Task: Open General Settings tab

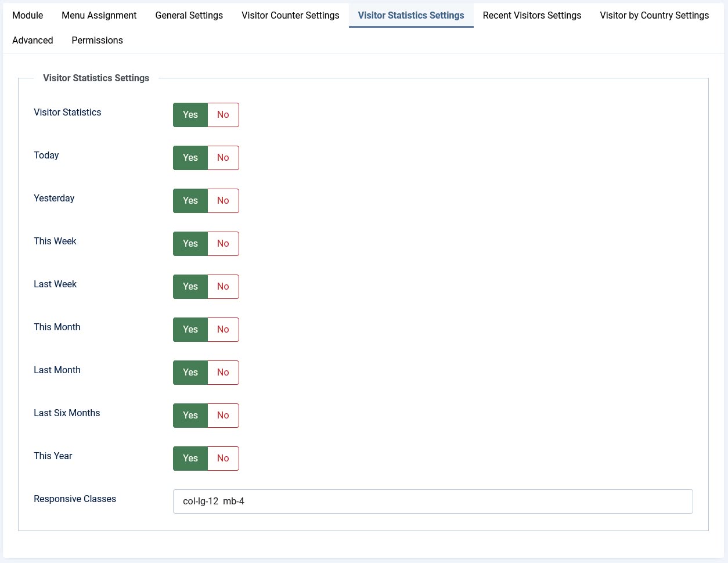Action: pos(189,15)
